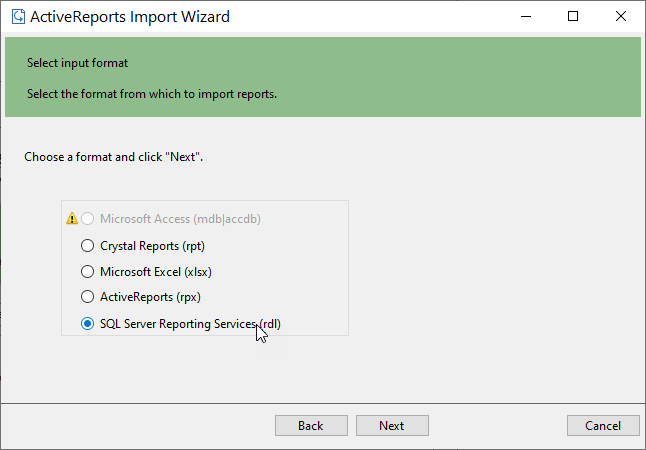The width and height of the screenshot is (646, 450).
Task: Choose the Microsoft Excel (xlsx) radio option
Action: (x=87, y=272)
